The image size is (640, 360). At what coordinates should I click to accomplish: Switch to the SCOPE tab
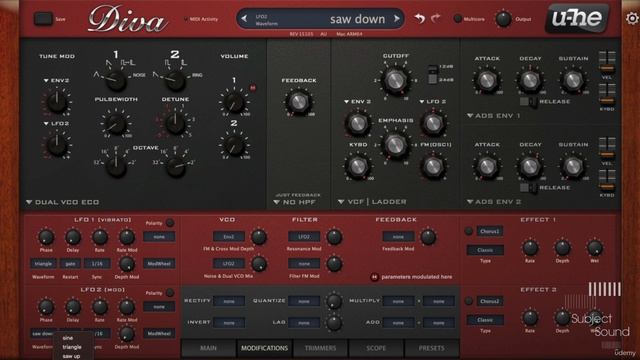(x=376, y=348)
